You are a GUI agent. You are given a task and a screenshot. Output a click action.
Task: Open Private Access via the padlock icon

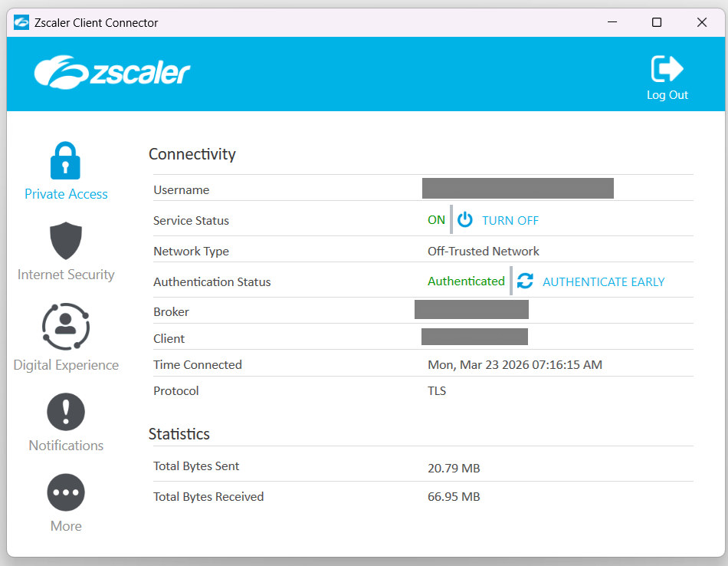click(65, 160)
